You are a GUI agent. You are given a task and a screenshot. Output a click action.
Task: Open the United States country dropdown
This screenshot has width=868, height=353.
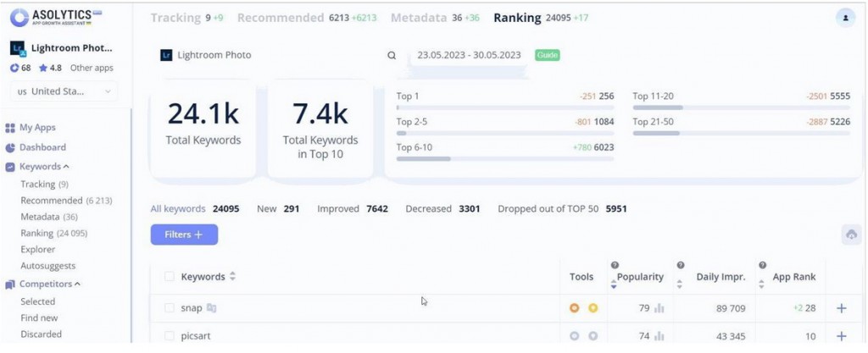point(64,91)
